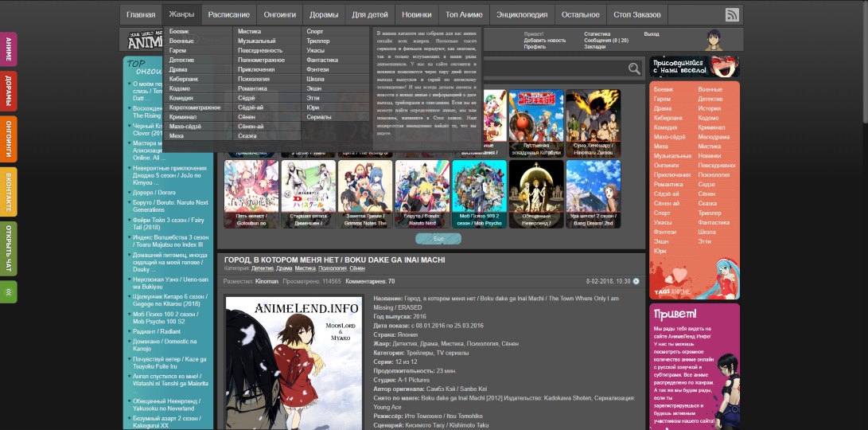Click the page vertical scrollbar
This screenshot has height=430, width=868.
[x=864, y=61]
